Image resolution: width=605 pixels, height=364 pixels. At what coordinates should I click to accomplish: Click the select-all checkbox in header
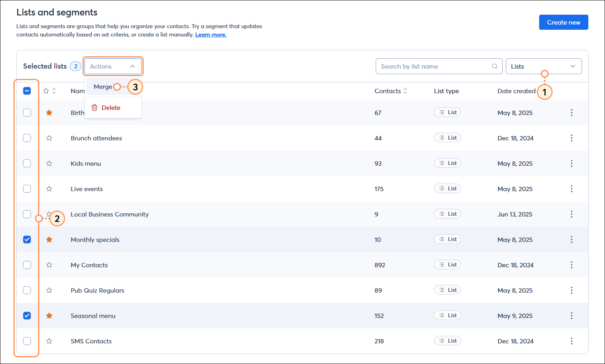point(27,91)
